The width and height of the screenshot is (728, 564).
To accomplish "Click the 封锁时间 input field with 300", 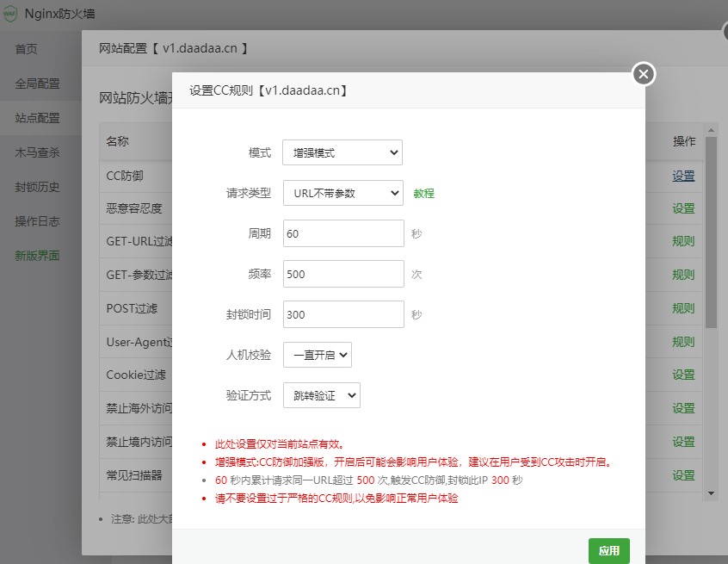I will tap(343, 314).
